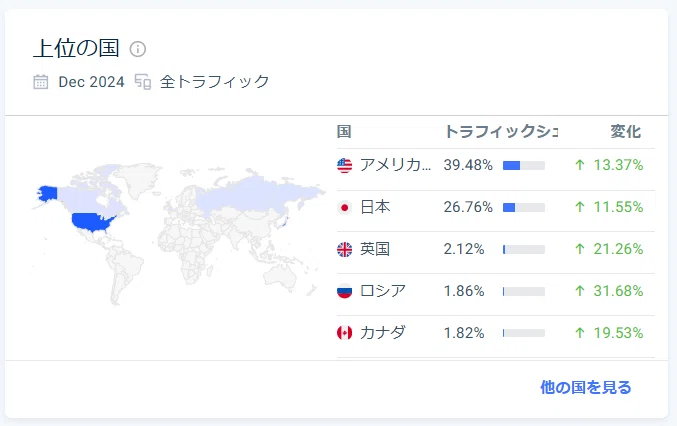
Task: Click the Dec 2024 date label
Action: [x=92, y=82]
